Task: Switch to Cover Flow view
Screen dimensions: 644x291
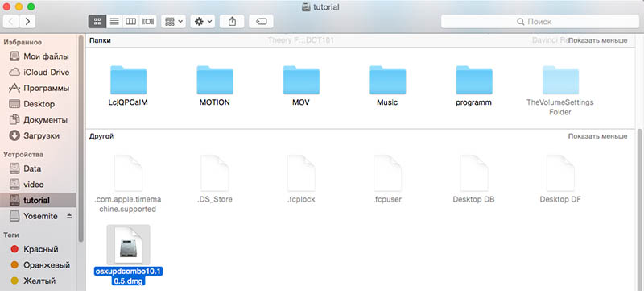Action: pyautogui.click(x=147, y=22)
